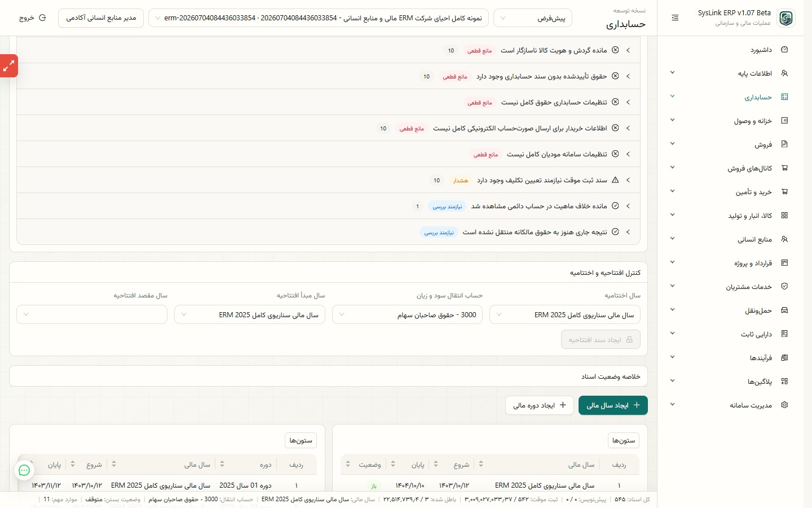Click the دارایی ثابت icon

coord(784,334)
